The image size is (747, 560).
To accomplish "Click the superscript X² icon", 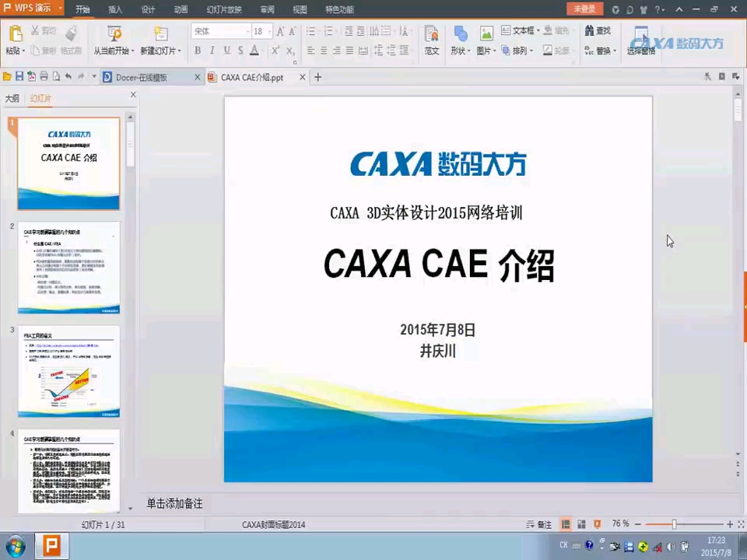I will 275,50.
